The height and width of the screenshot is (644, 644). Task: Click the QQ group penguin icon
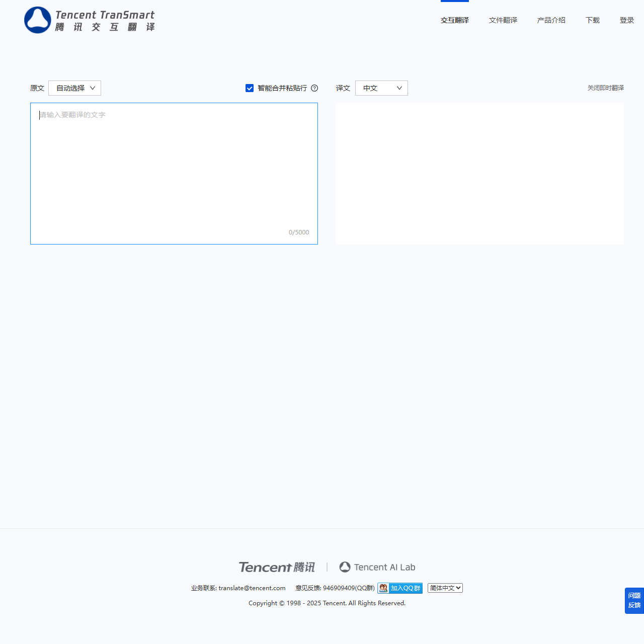point(384,588)
